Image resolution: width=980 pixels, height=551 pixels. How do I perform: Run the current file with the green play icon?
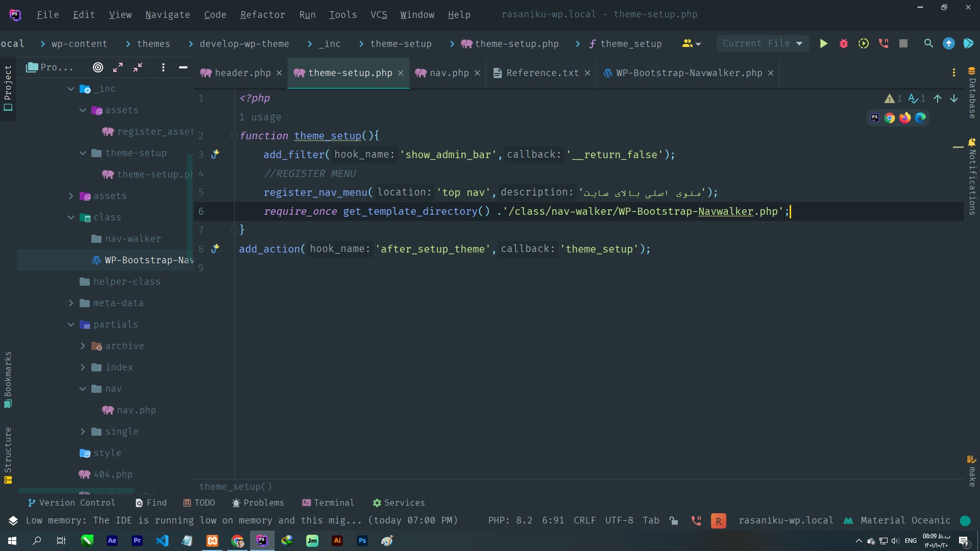tap(823, 44)
